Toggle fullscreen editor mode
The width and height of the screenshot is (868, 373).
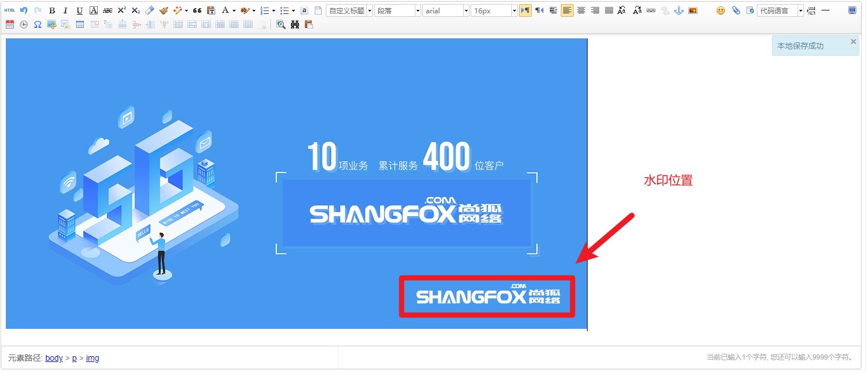852,10
